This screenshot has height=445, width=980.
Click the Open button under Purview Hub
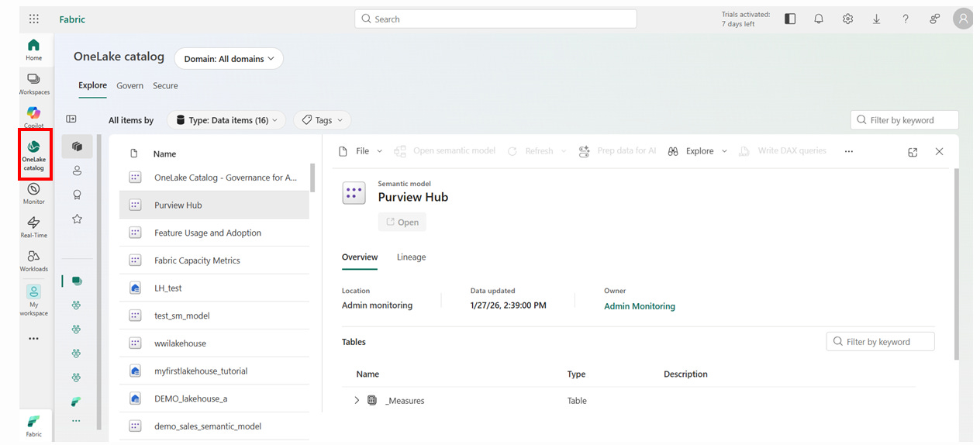pyautogui.click(x=402, y=222)
